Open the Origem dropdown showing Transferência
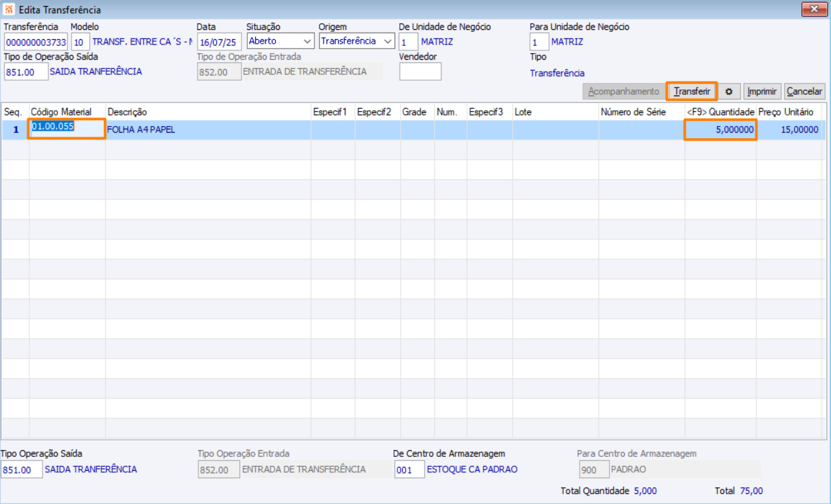This screenshot has height=504, width=831. [357, 41]
